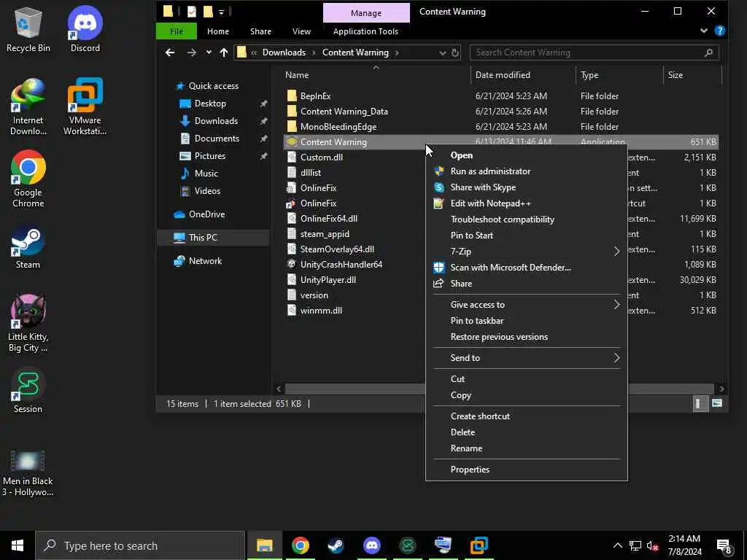Viewport: 747px width, 560px height.
Task: Click the VMware taskbar icon
Action: (479, 545)
